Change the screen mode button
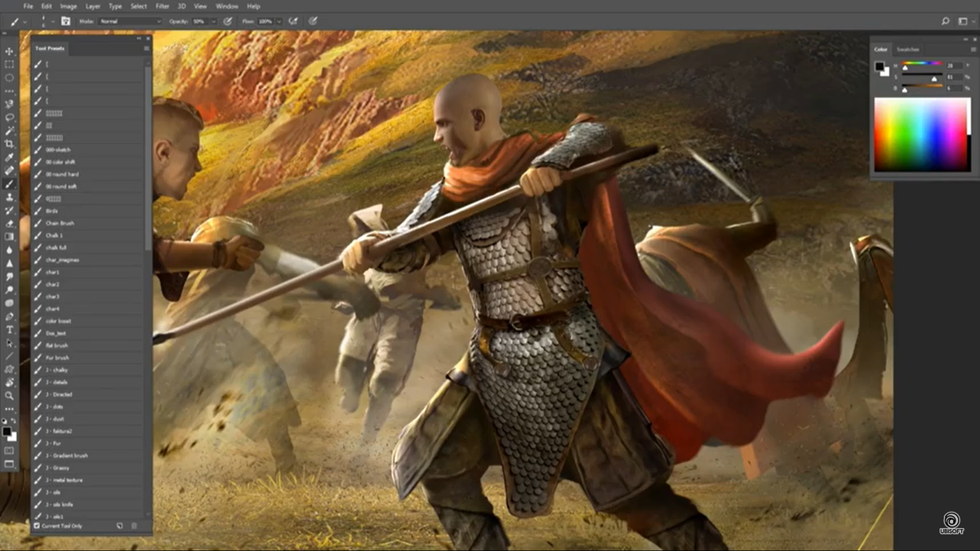 pyautogui.click(x=10, y=464)
